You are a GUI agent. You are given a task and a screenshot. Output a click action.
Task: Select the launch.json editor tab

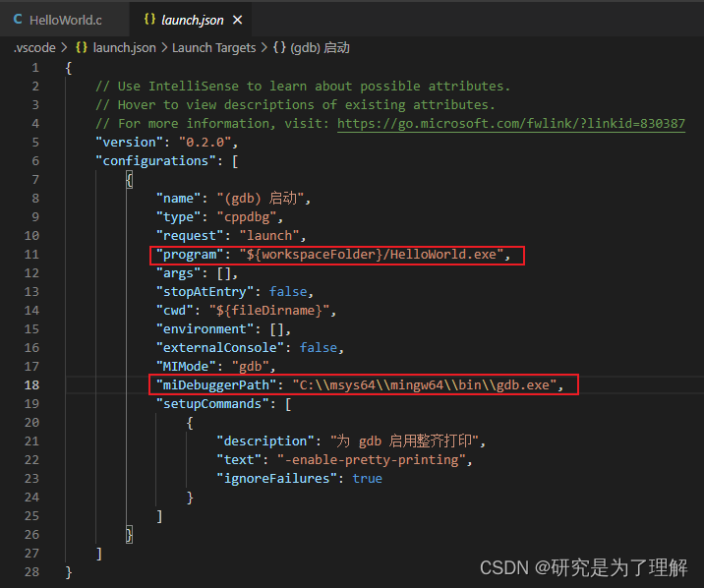tap(191, 20)
